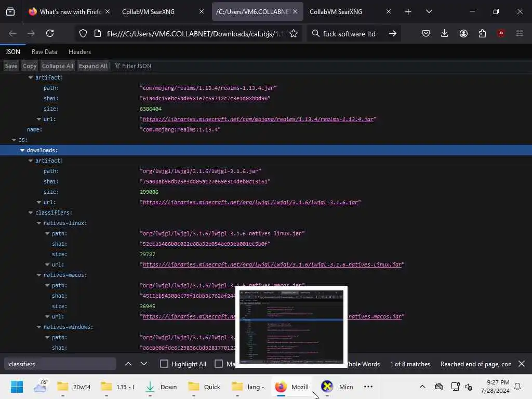
Task: Open notifications bell icon
Action: [517, 387]
